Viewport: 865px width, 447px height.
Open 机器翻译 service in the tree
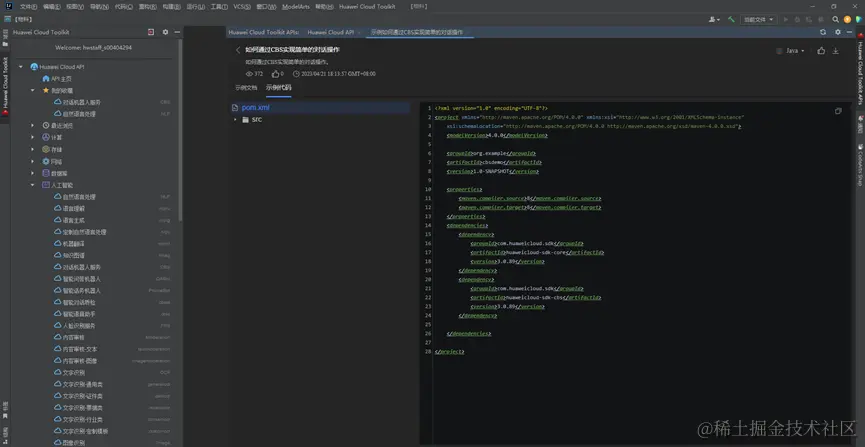(73, 243)
